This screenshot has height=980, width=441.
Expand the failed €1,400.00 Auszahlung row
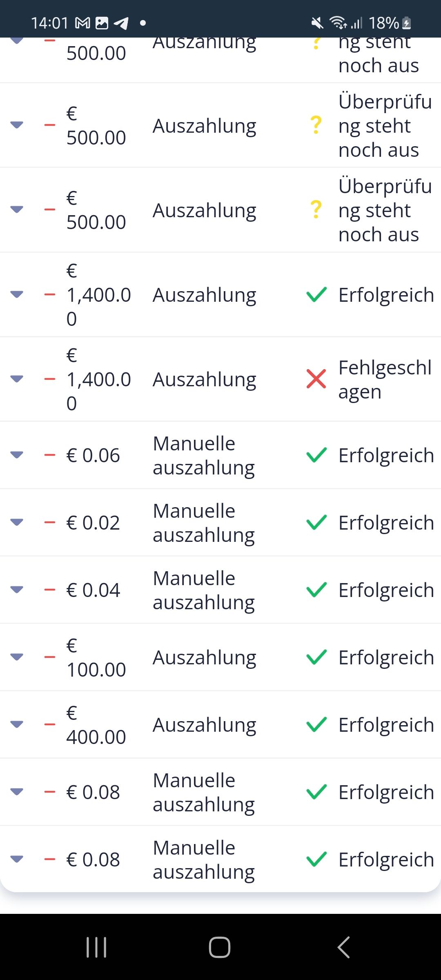[x=17, y=379]
